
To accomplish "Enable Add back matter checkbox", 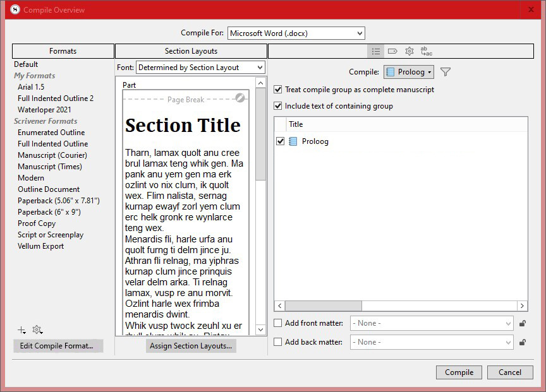I will click(278, 342).
